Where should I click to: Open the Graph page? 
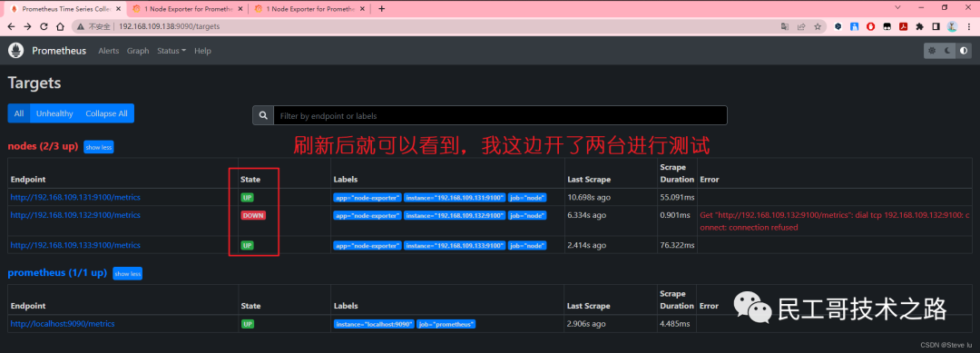pyautogui.click(x=138, y=51)
